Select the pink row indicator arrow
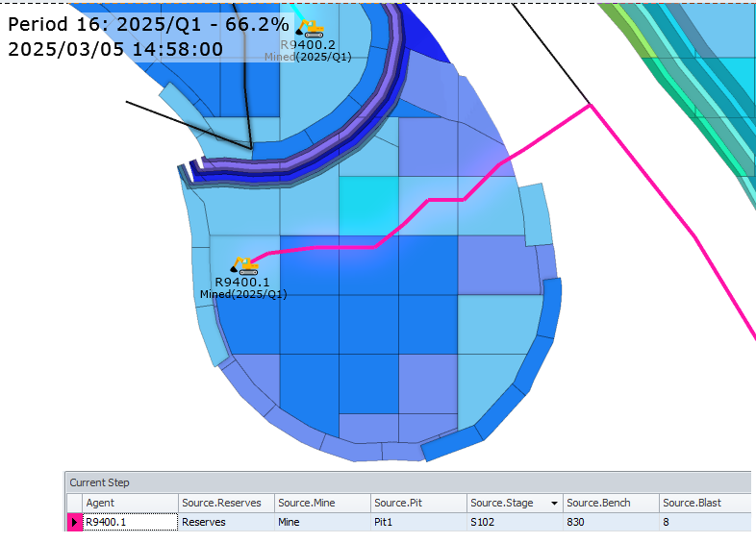Viewport: 756px width, 543px height. pyautogui.click(x=74, y=522)
